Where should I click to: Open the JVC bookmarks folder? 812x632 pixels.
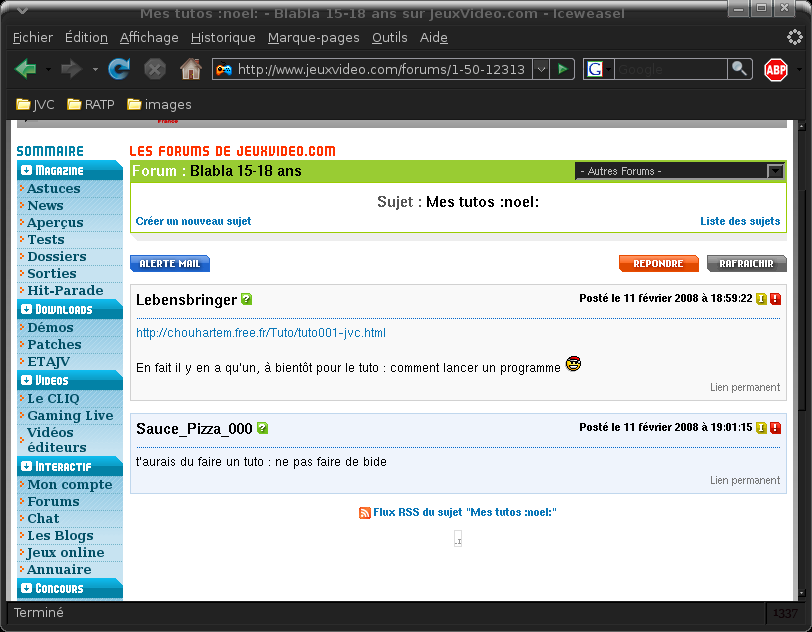click(35, 105)
